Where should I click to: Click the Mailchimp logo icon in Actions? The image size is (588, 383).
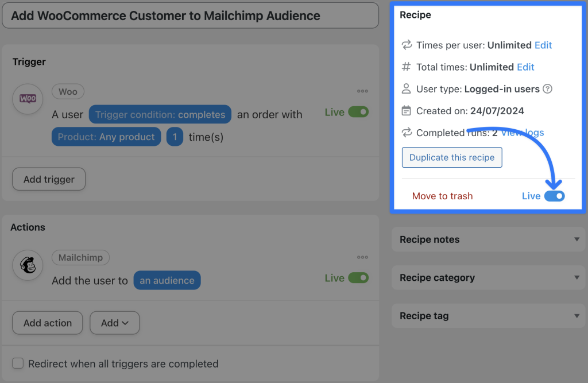click(x=28, y=265)
